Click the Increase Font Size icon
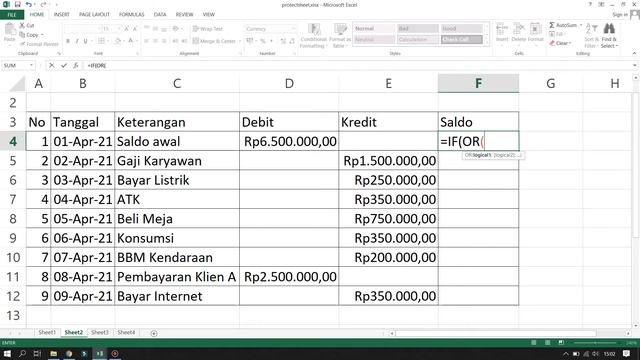The height and width of the screenshot is (360, 640). coord(127,29)
